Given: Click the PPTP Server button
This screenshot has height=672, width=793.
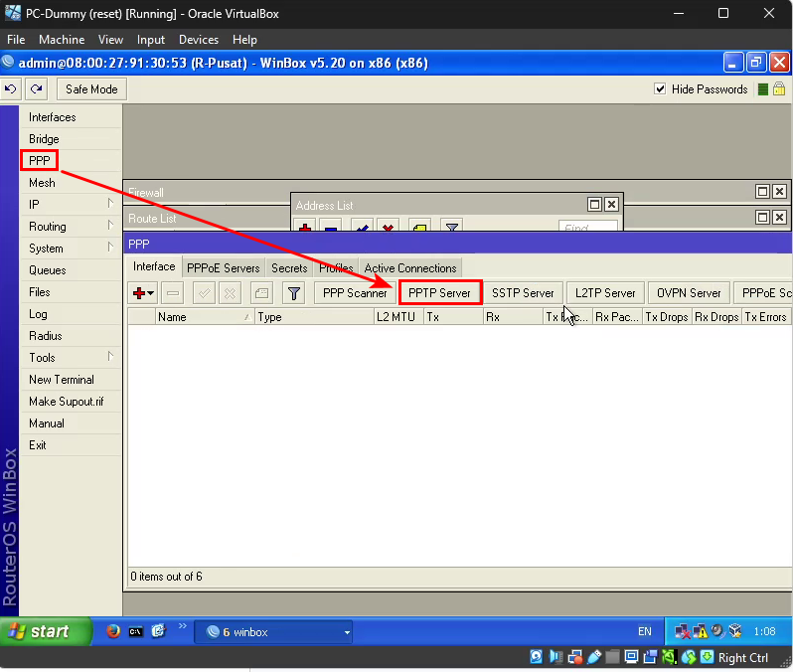Looking at the screenshot, I should tap(439, 293).
